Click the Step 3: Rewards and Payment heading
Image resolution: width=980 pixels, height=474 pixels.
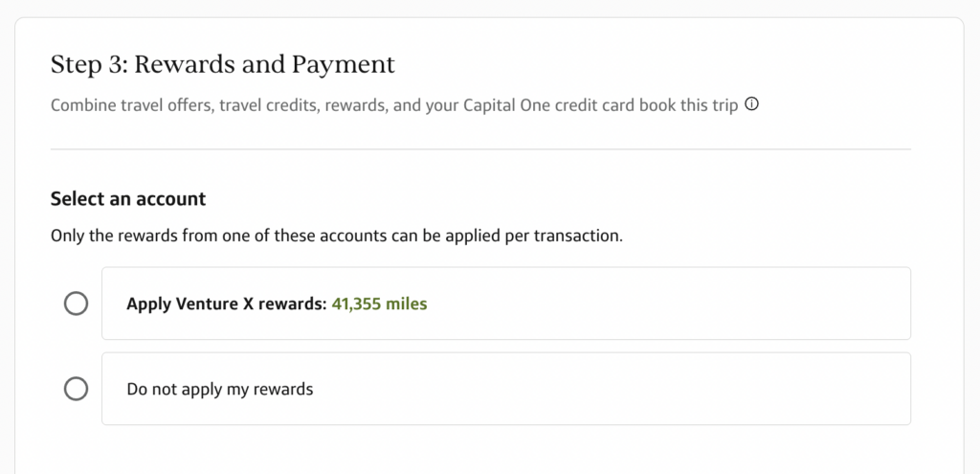point(222,65)
